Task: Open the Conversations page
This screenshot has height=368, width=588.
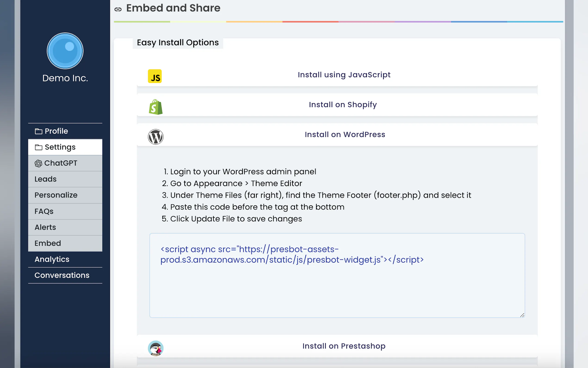Action: [x=62, y=275]
